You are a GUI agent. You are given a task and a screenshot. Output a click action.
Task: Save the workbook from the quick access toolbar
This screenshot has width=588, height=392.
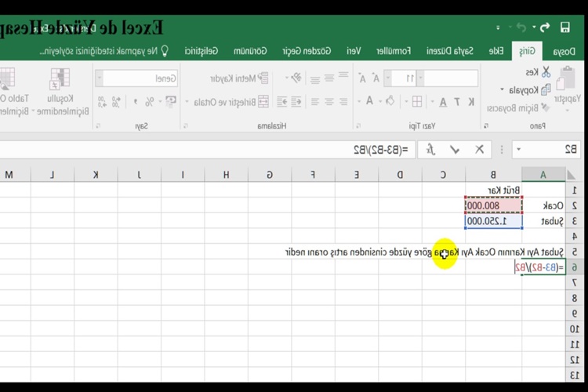click(x=564, y=27)
